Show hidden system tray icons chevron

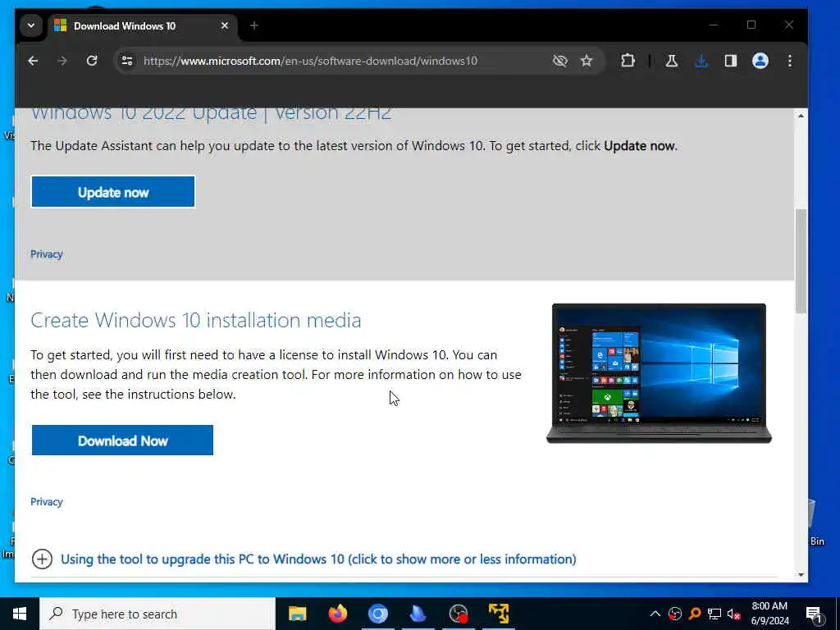(x=655, y=614)
